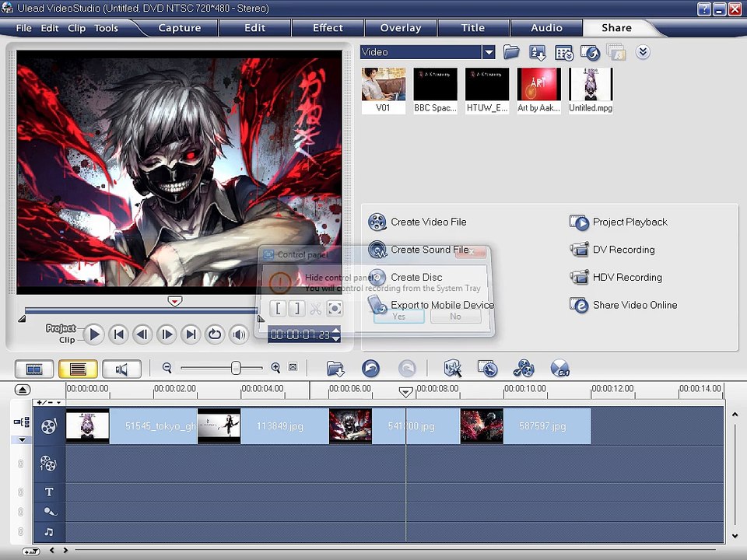Select the Voice track microphone icon
This screenshot has width=747, height=560.
[50, 512]
